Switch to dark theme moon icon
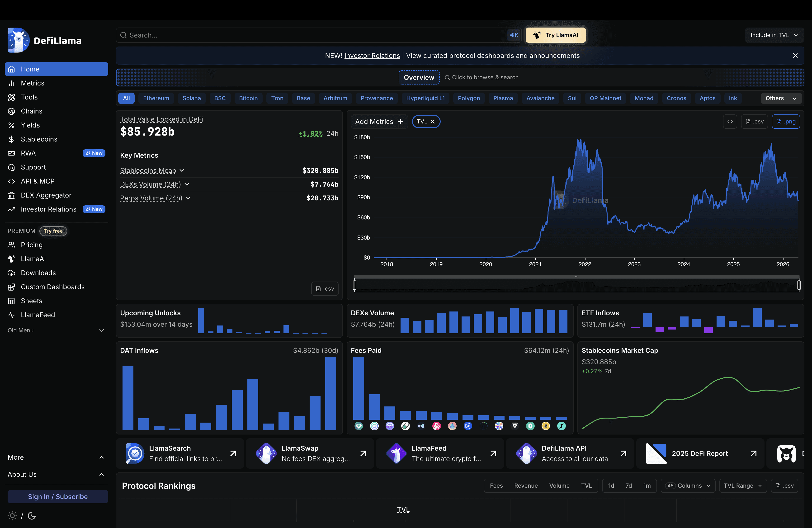 (32, 515)
